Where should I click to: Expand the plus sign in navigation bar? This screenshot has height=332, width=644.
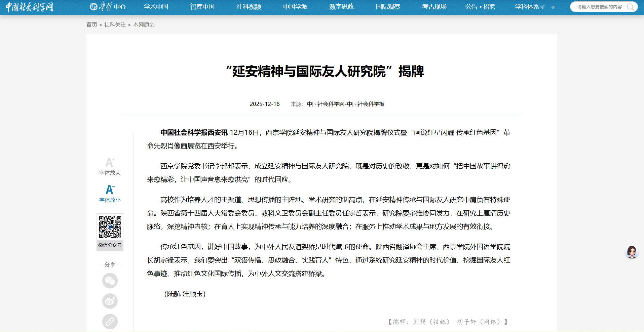[x=553, y=7]
